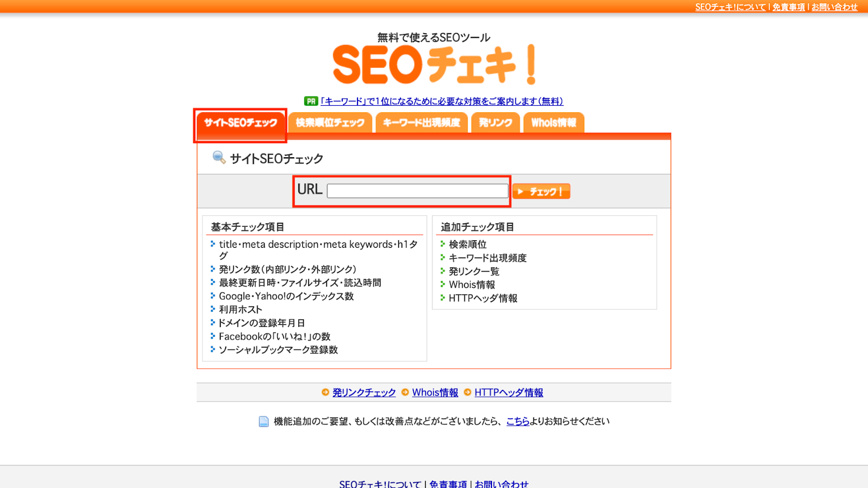Click 検索順位 in 追加チェック項目 list
Viewport: 868px width, 488px height.
coord(468,245)
